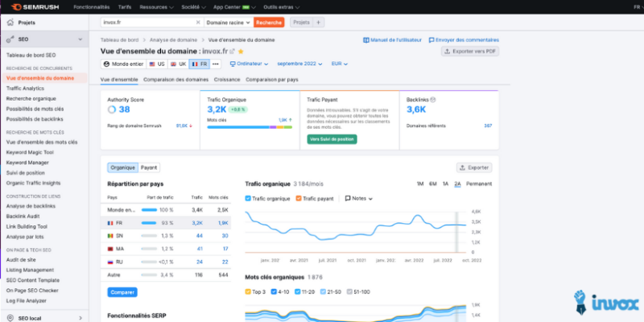Select the Vue d'ensemble tab
This screenshot has height=322, width=644.
coord(119,80)
